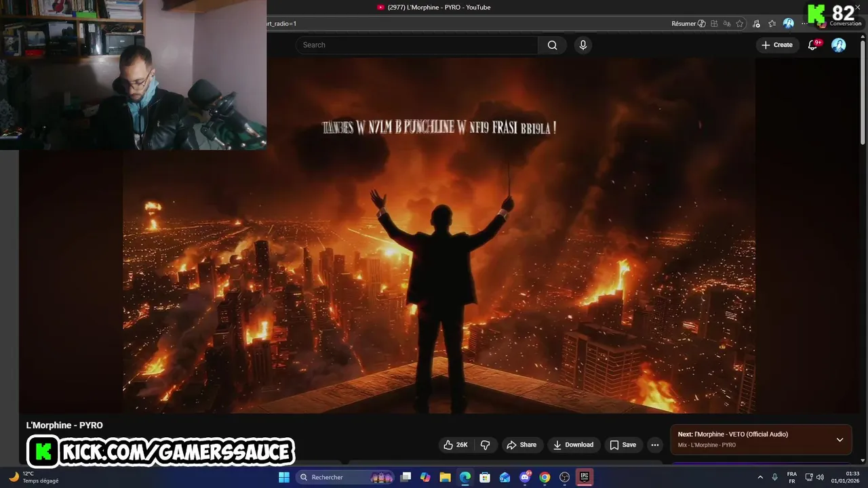Open the YouTube account avatar menu
868x488 pixels.
pos(839,45)
